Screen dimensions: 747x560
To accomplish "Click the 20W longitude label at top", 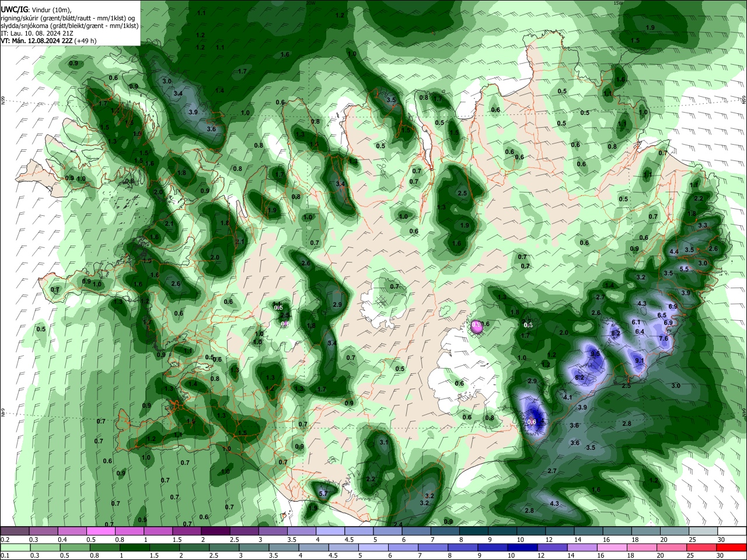I will coord(310,3).
